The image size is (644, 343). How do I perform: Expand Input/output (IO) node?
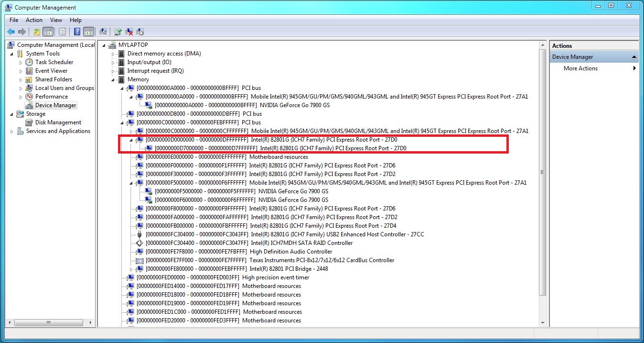[113, 62]
